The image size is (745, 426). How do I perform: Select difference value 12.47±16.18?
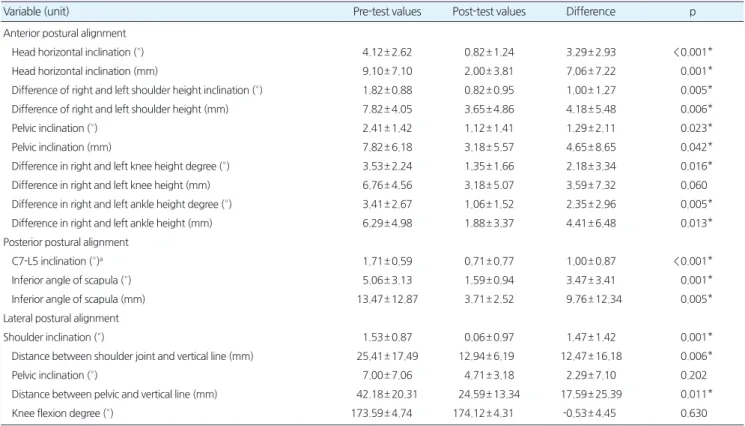(591, 356)
